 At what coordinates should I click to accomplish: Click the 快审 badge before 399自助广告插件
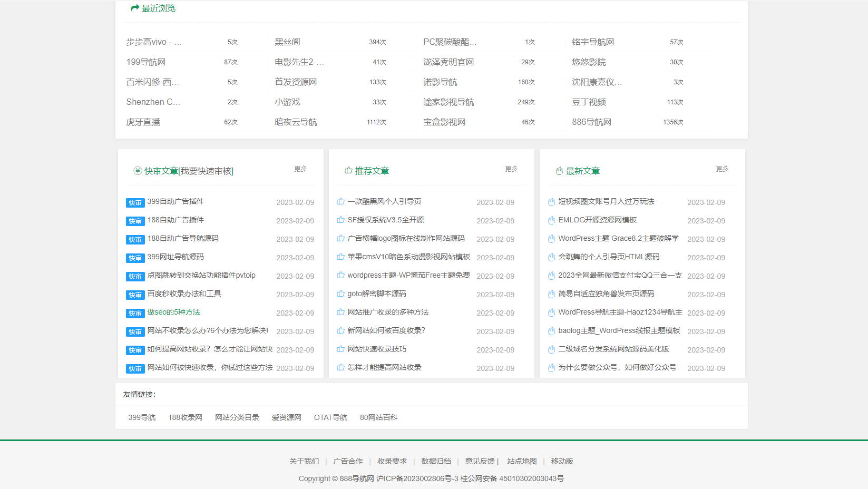click(x=135, y=202)
